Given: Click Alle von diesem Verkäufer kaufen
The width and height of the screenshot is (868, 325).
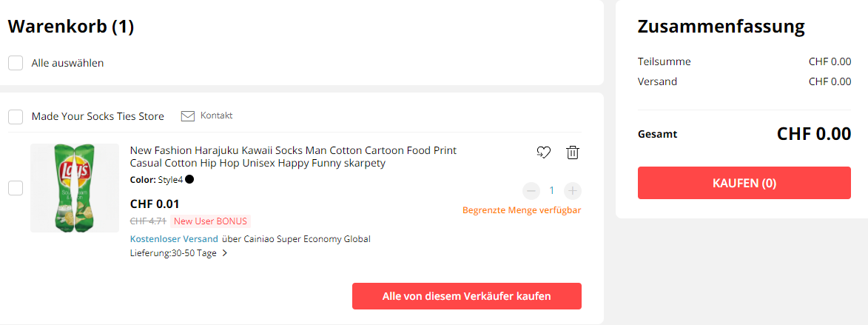Looking at the screenshot, I should click(x=466, y=296).
